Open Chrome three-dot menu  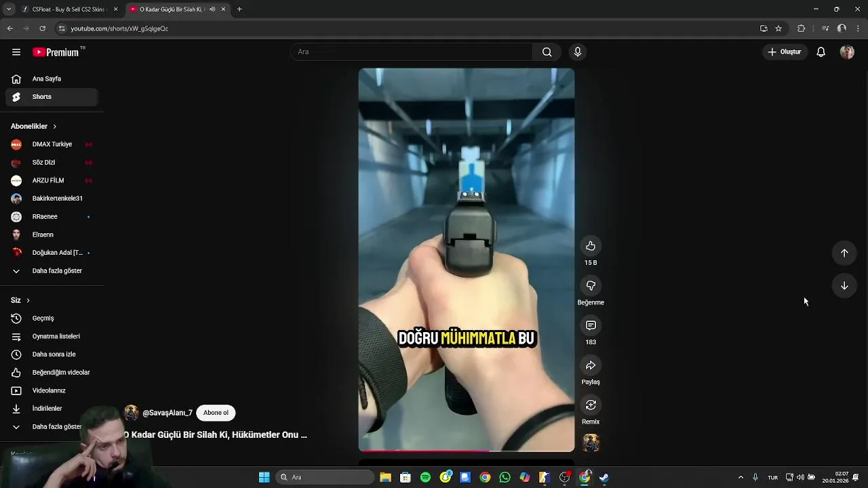click(859, 28)
